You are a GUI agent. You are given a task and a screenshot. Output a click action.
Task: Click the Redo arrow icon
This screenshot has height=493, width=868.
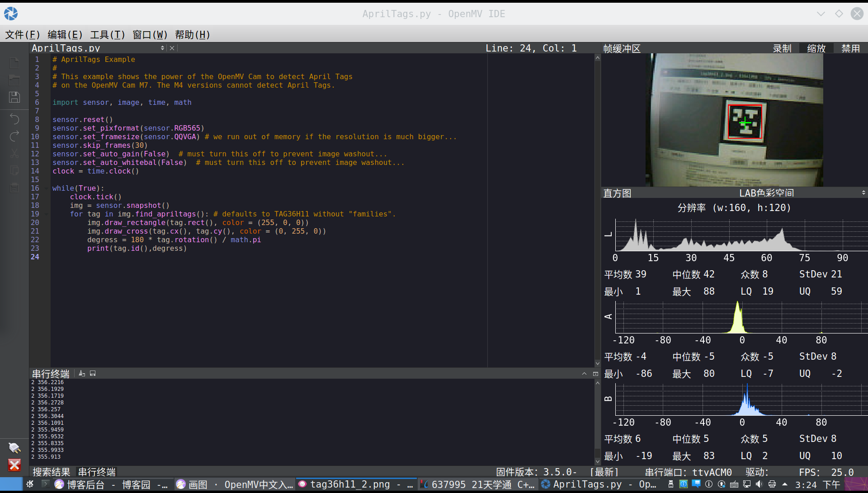click(14, 136)
